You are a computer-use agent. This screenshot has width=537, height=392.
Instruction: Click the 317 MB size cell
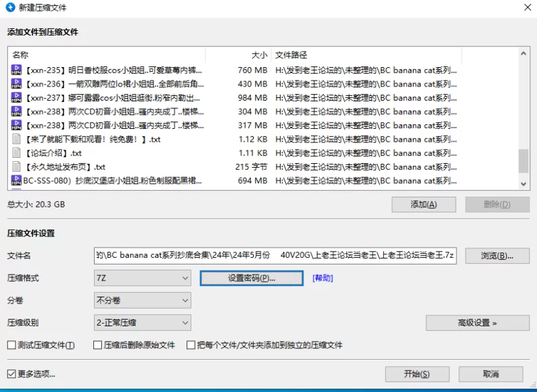click(x=252, y=126)
